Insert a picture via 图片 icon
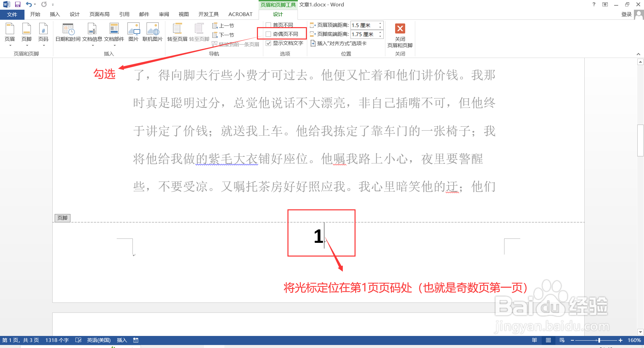 133,32
